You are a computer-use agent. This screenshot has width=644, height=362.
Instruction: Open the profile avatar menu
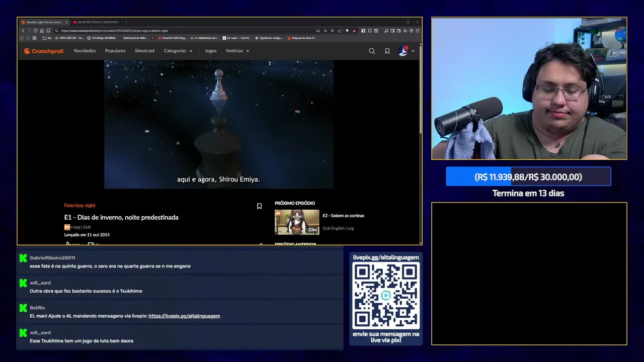(404, 51)
